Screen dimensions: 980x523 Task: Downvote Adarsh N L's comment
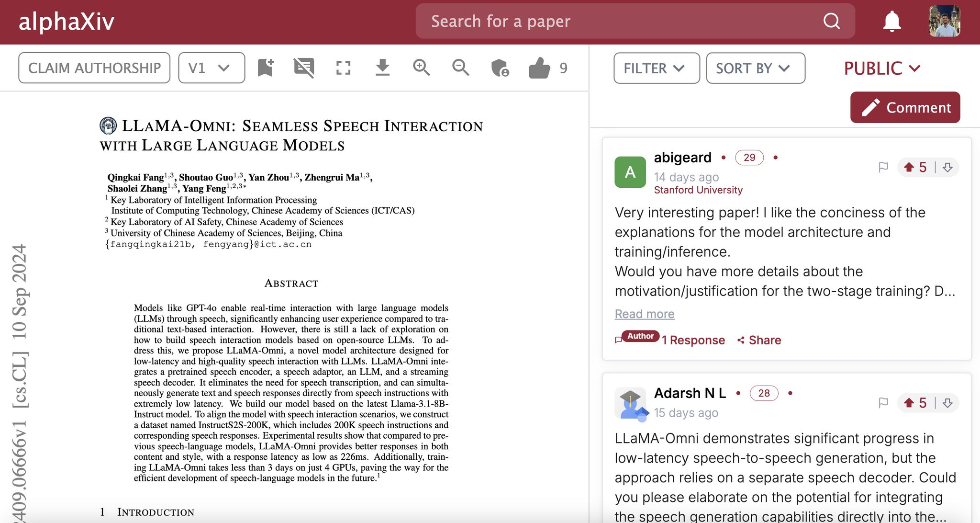click(x=947, y=403)
